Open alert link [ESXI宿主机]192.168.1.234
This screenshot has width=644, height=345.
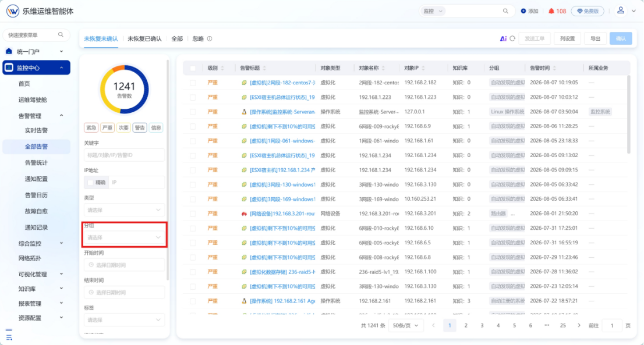point(282,170)
